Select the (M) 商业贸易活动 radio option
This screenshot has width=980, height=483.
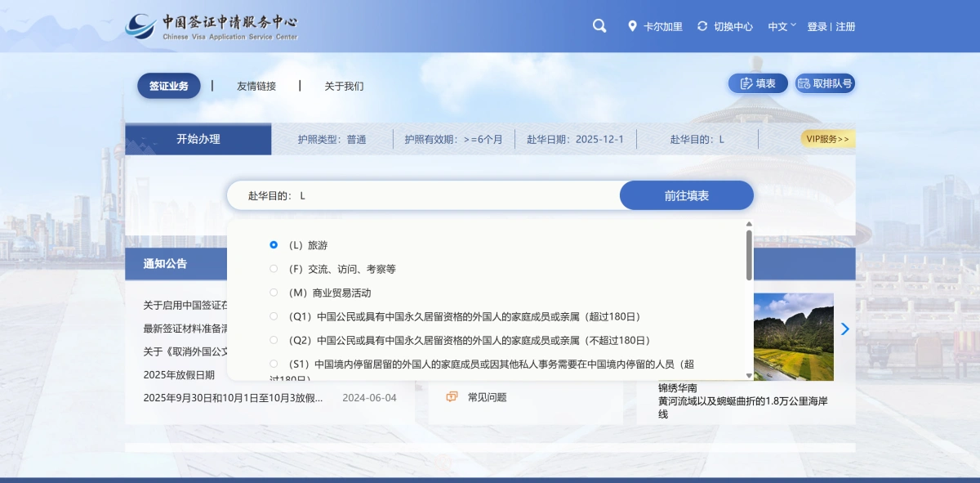click(x=274, y=293)
